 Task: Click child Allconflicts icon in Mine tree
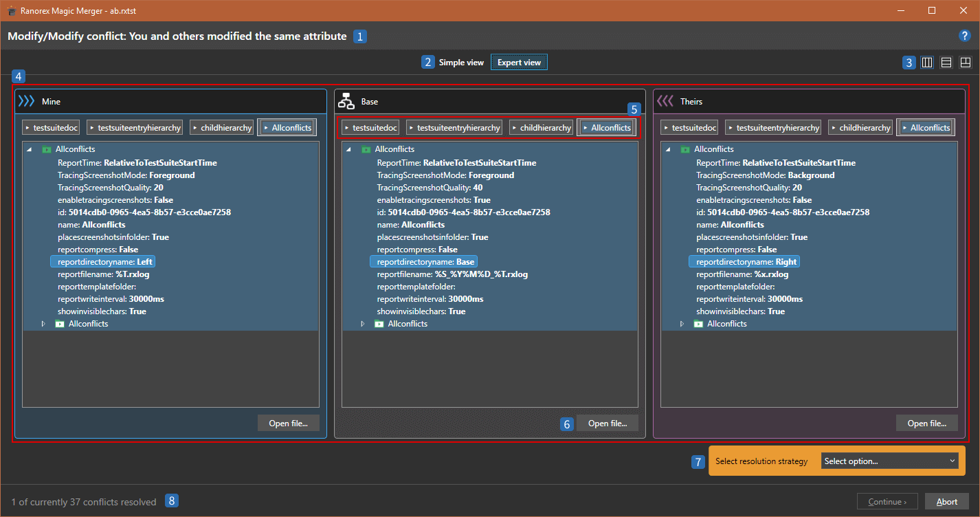pos(60,324)
